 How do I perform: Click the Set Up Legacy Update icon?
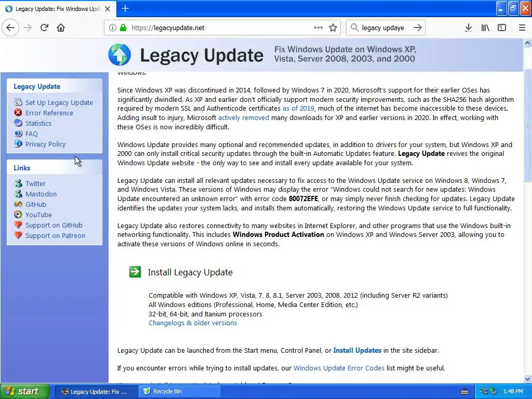pyautogui.click(x=18, y=102)
